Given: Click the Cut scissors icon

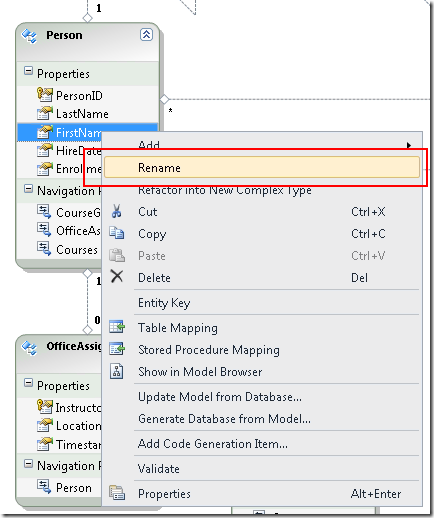Looking at the screenshot, I should tap(116, 211).
